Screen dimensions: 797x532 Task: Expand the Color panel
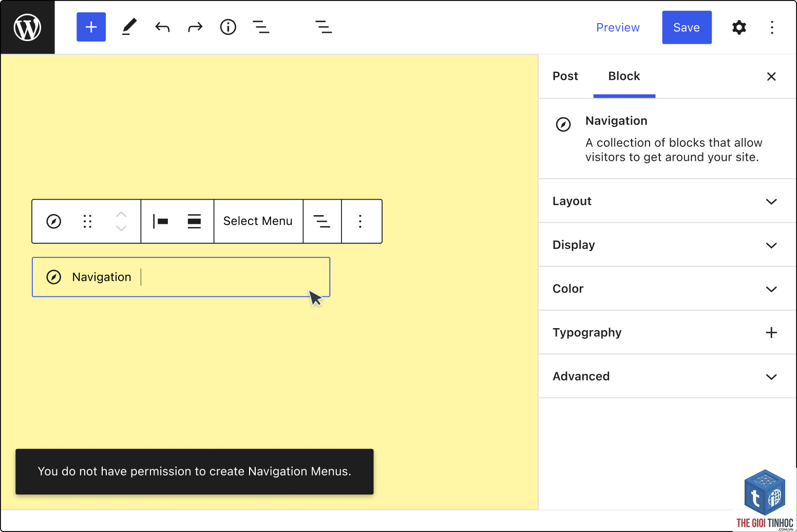click(667, 289)
